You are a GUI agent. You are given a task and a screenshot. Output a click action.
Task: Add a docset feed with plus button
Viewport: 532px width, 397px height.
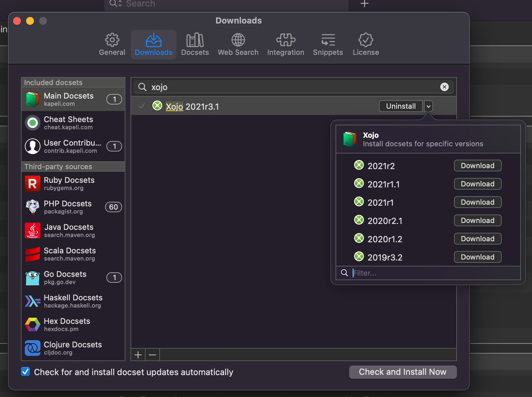138,355
